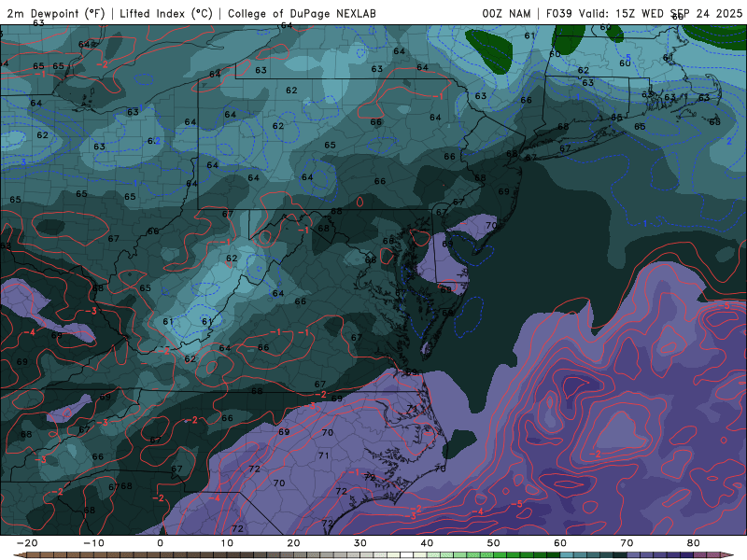747x560 pixels.
Task: Click the -20 label on the color scale
Action: (x=27, y=543)
